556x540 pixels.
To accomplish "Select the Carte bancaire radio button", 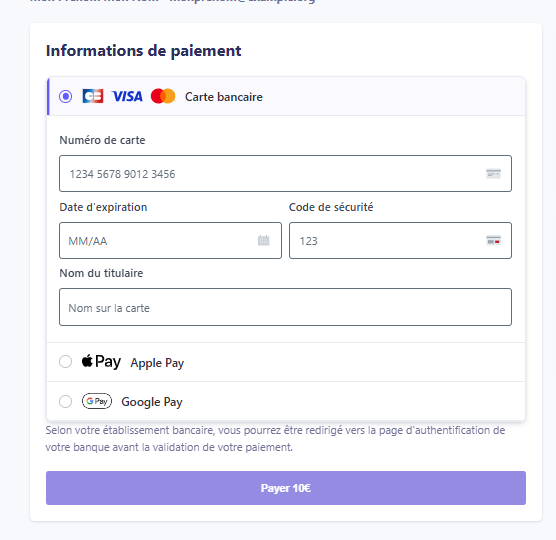I will pyautogui.click(x=66, y=96).
